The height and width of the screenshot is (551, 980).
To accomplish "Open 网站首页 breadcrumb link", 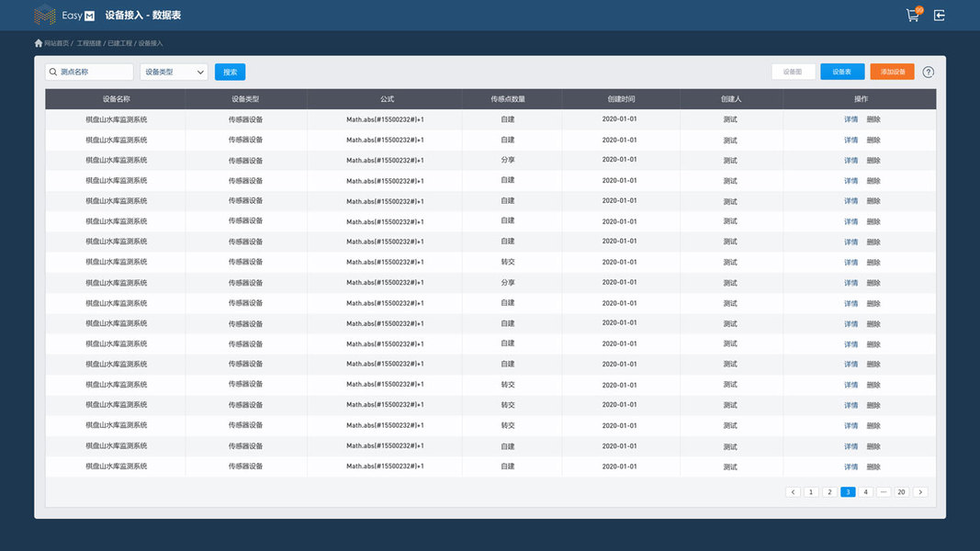I will click(56, 43).
